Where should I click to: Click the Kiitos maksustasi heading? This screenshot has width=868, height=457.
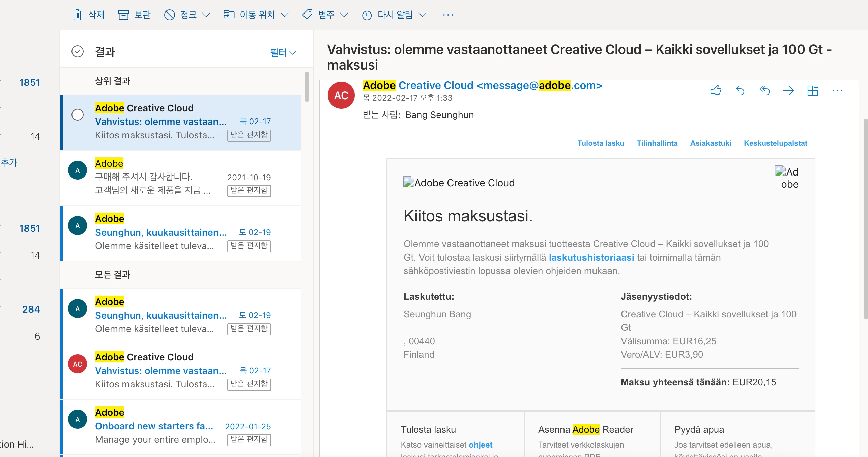[468, 216]
